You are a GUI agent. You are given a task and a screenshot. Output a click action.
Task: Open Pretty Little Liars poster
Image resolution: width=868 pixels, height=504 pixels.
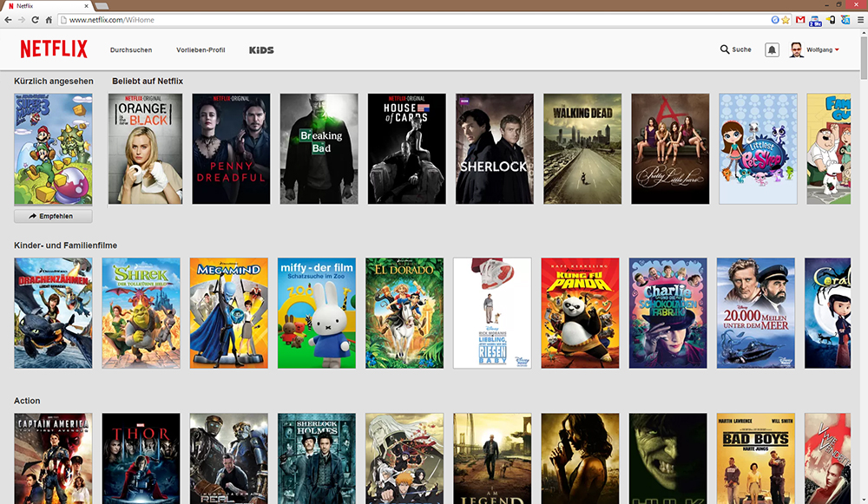point(670,149)
